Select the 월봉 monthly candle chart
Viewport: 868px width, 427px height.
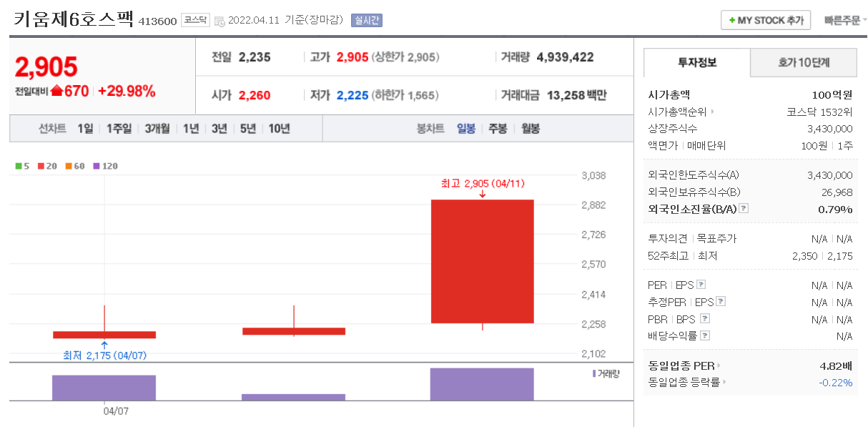[530, 129]
